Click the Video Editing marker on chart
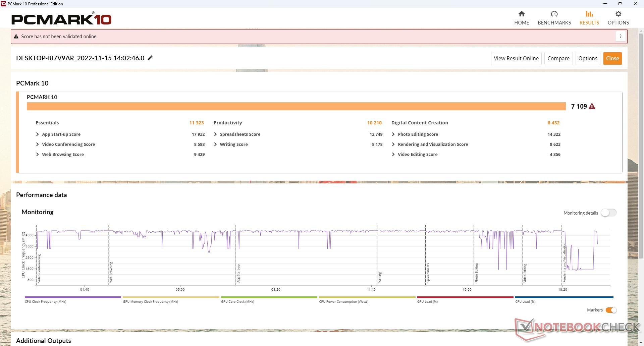The image size is (644, 346). click(525, 273)
